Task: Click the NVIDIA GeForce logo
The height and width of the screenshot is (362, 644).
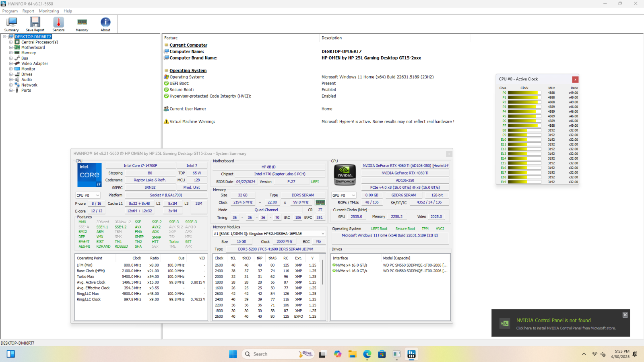Action: 345,175
